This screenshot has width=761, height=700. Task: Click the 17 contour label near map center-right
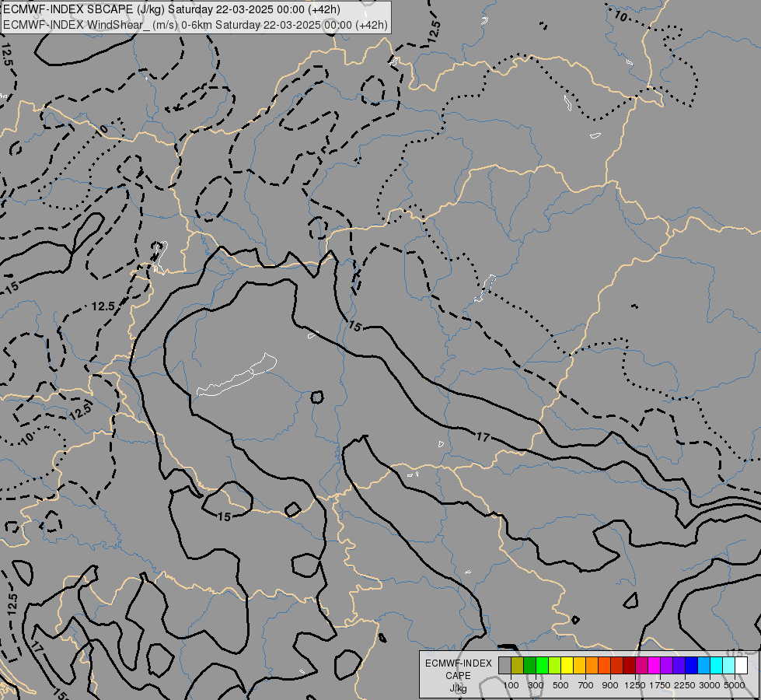pos(483,436)
